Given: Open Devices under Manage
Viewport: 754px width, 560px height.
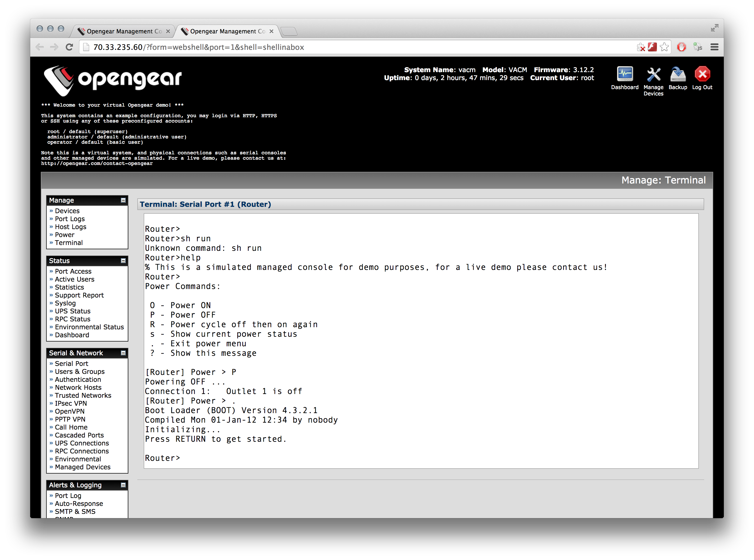Looking at the screenshot, I should click(x=67, y=211).
